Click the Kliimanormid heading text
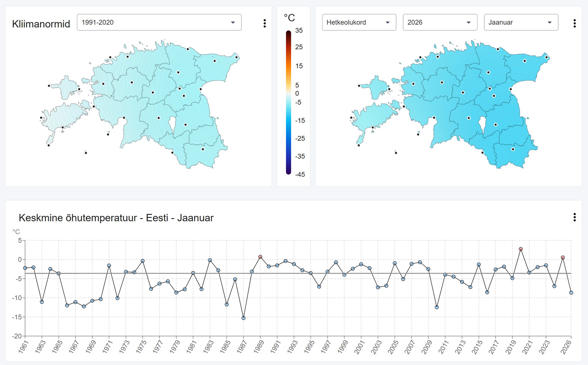 coord(41,24)
